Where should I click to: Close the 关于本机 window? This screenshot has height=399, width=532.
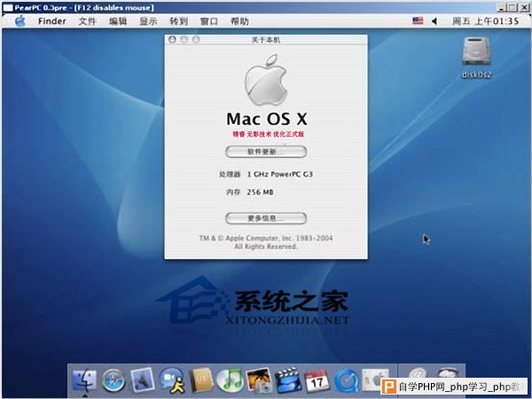click(172, 40)
